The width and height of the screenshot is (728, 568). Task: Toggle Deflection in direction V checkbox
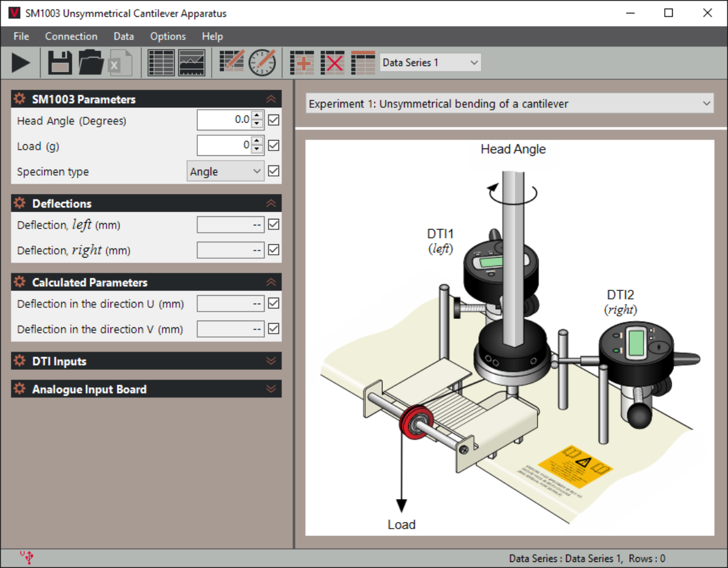[274, 329]
